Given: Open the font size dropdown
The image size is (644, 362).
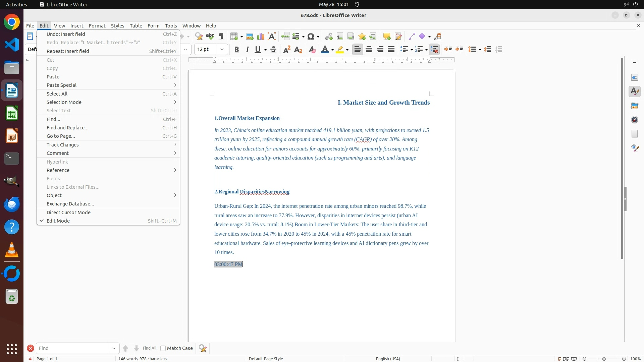Looking at the screenshot, I should click(x=222, y=50).
